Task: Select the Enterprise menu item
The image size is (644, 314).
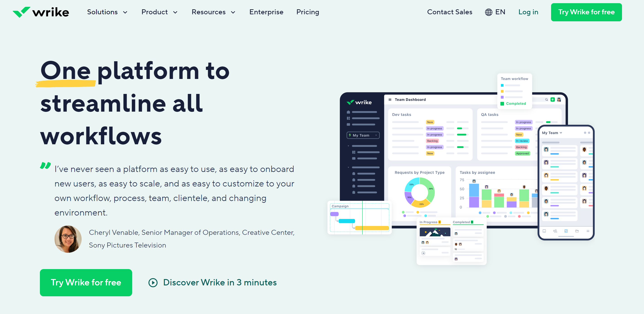Action: pos(266,12)
